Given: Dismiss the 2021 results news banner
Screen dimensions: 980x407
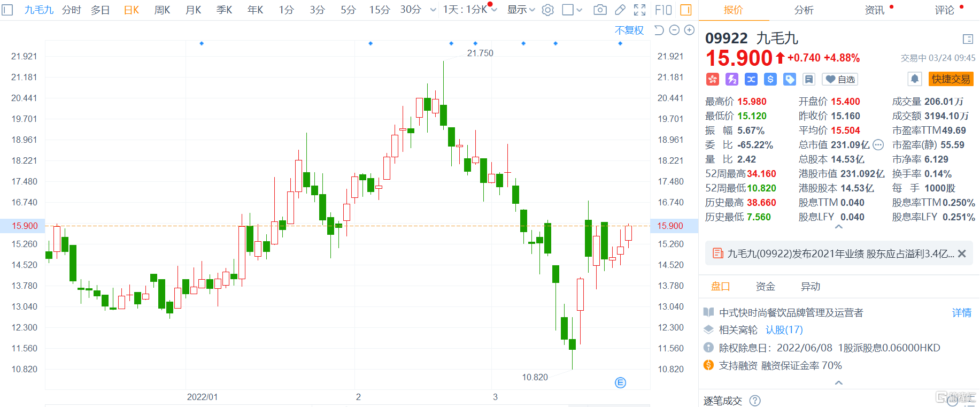Looking at the screenshot, I should coord(962,254).
